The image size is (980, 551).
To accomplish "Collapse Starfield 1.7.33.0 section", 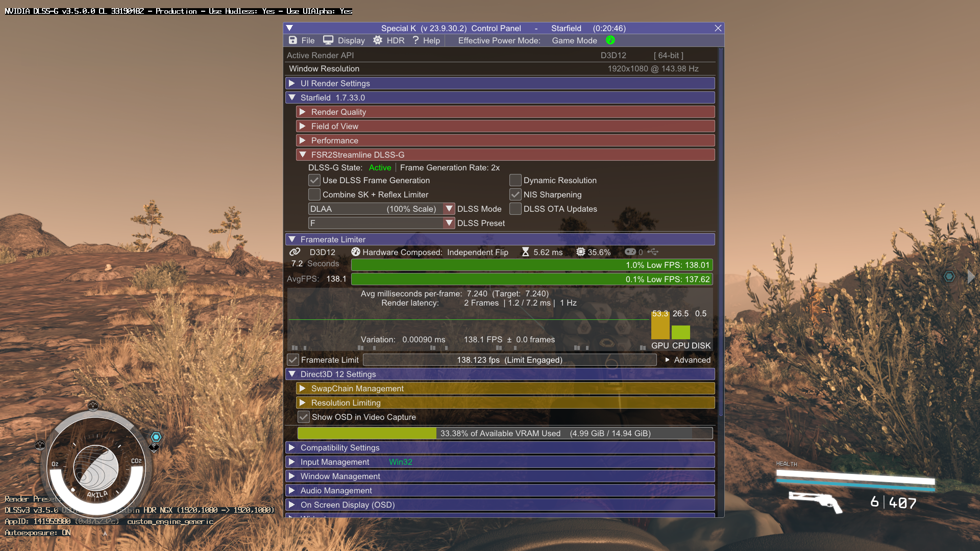I will [x=500, y=98].
